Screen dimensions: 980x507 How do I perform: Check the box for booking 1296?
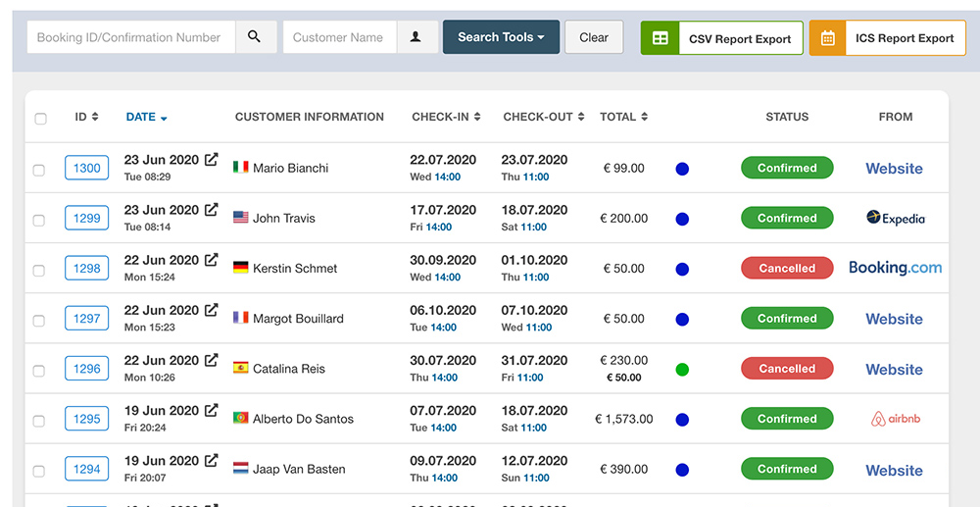[39, 371]
